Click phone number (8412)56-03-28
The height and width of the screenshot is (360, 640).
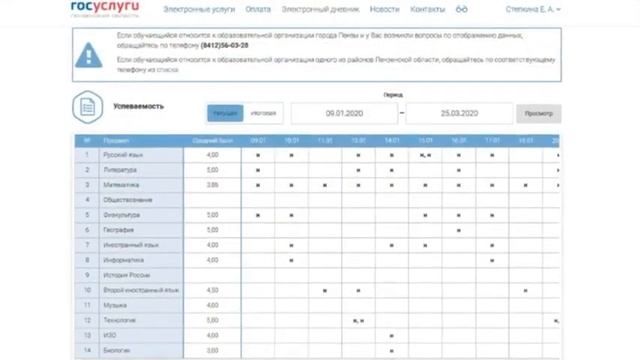click(x=224, y=45)
